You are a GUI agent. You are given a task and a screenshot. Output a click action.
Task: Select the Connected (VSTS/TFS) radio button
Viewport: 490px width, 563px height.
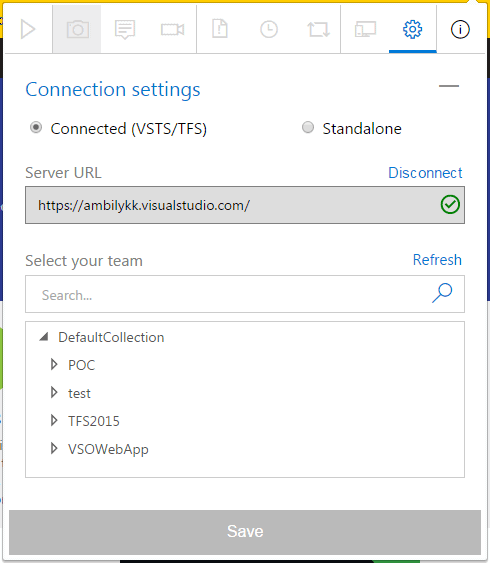coord(36,127)
